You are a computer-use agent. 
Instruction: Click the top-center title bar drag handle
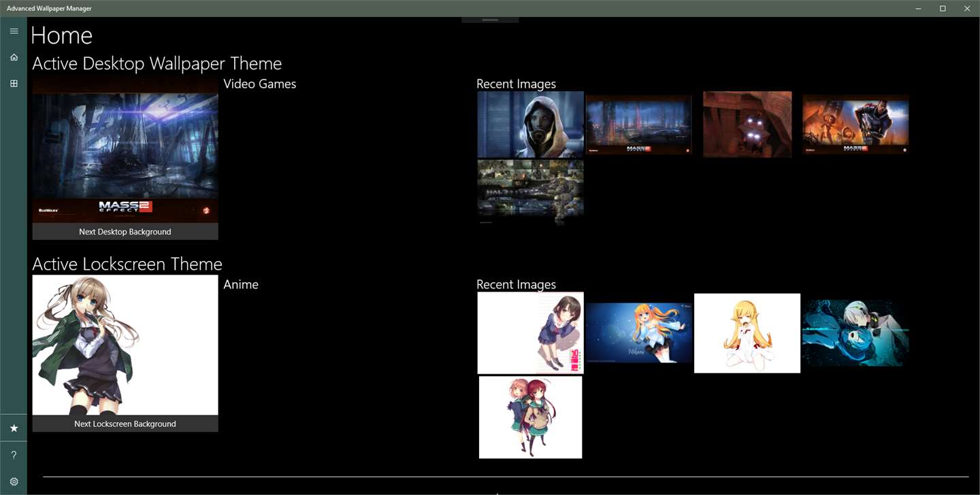point(490,20)
